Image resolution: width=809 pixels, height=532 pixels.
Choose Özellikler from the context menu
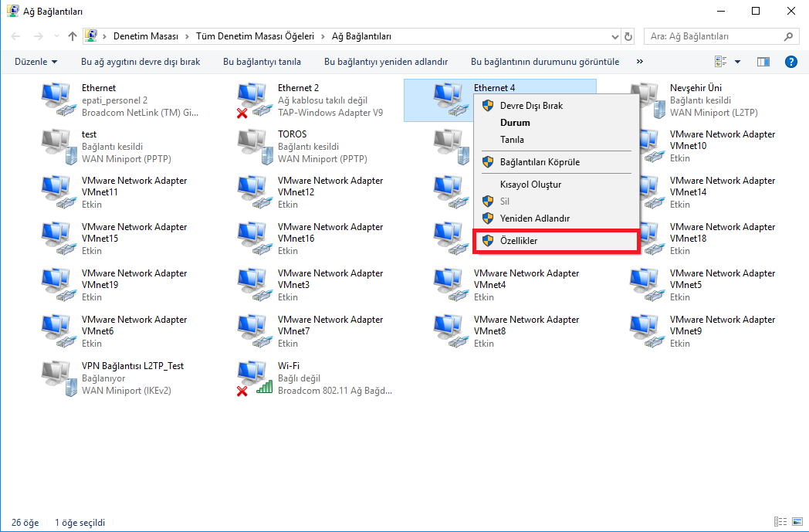point(519,241)
